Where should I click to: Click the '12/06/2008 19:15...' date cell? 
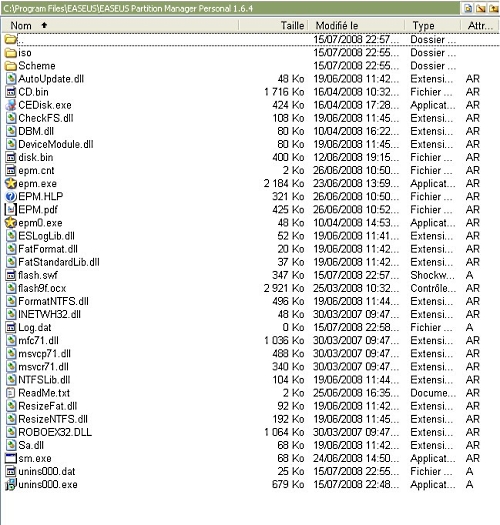tap(356, 157)
